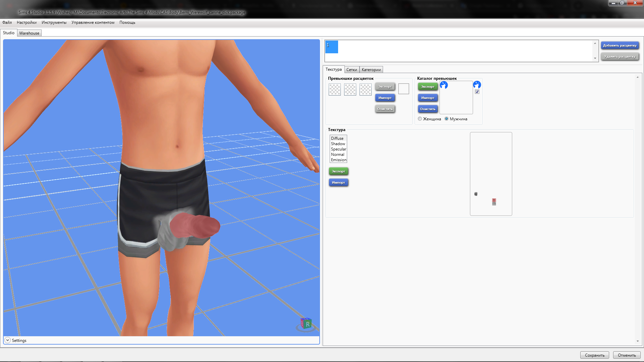Select Normal in the texture list
Screen dimensions: 644x362
(x=338, y=155)
